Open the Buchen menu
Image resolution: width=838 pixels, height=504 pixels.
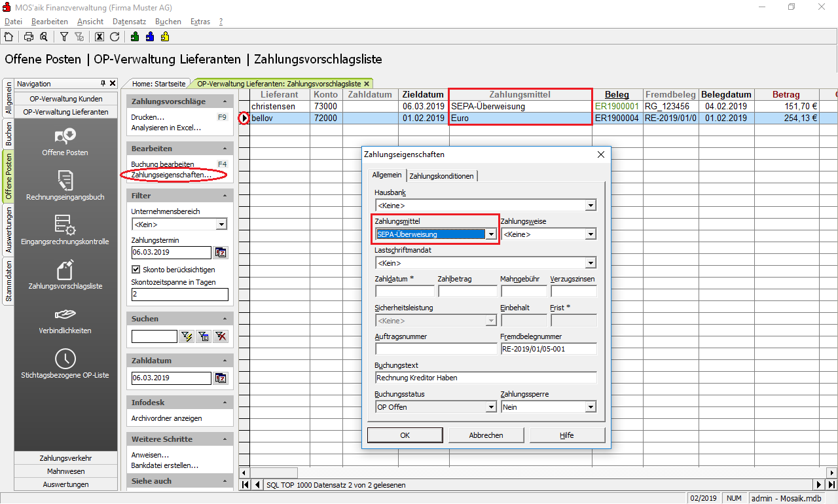tap(168, 22)
